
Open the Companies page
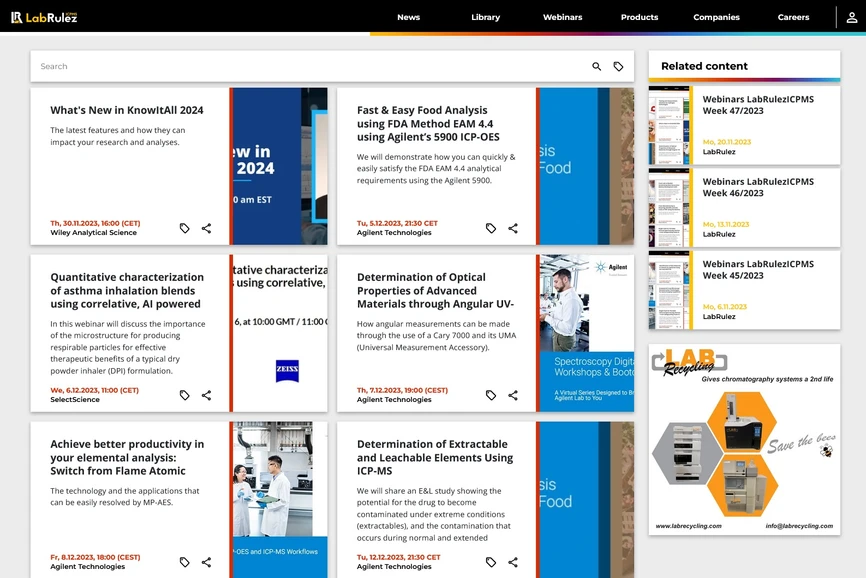tap(716, 17)
